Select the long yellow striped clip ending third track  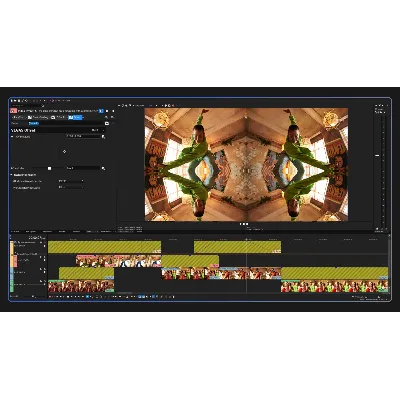pos(334,273)
